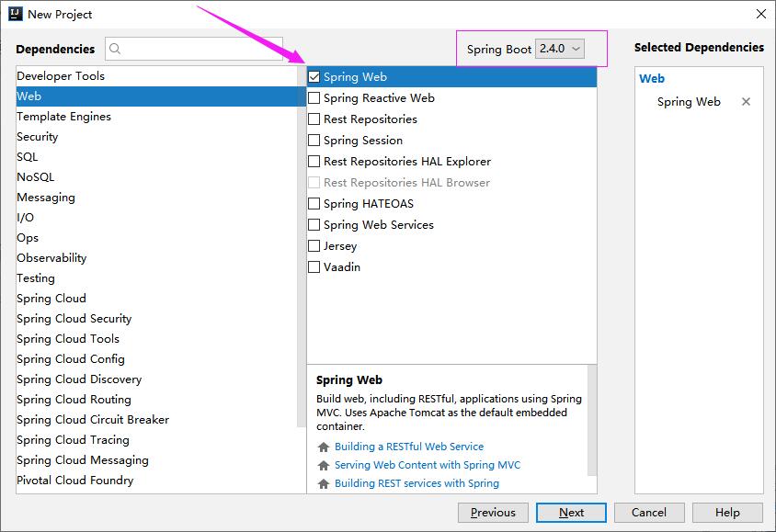The height and width of the screenshot is (532, 776).
Task: Check the Jersey dependency
Action: 314,245
